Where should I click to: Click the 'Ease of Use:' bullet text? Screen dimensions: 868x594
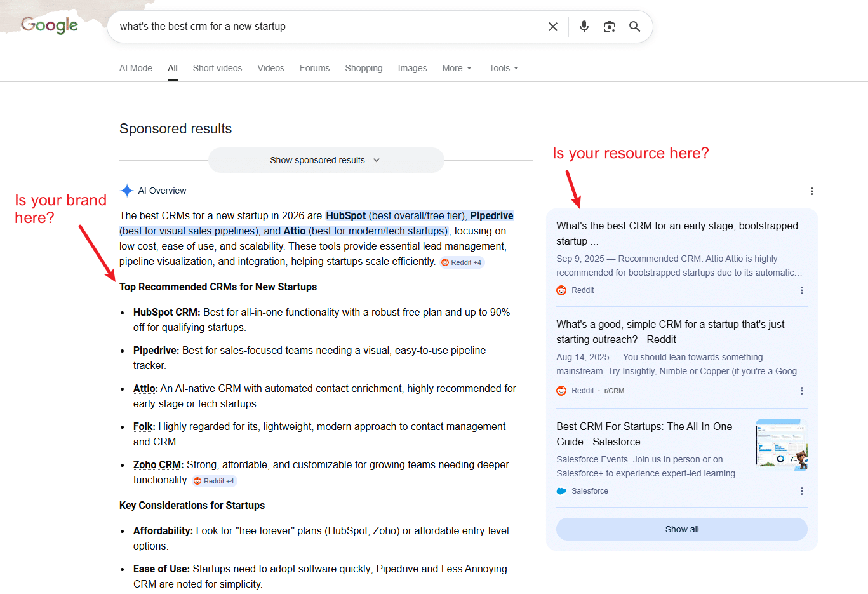pyautogui.click(x=161, y=569)
